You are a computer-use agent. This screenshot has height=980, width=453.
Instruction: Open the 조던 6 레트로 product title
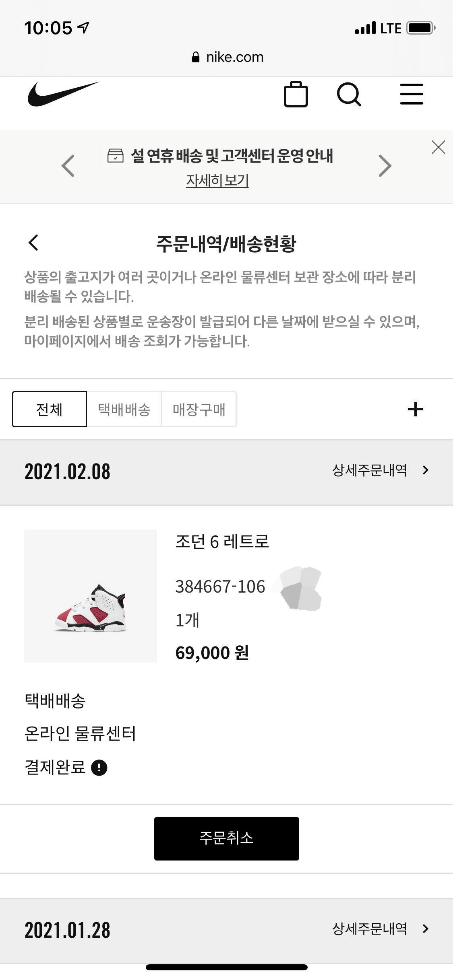pos(222,541)
